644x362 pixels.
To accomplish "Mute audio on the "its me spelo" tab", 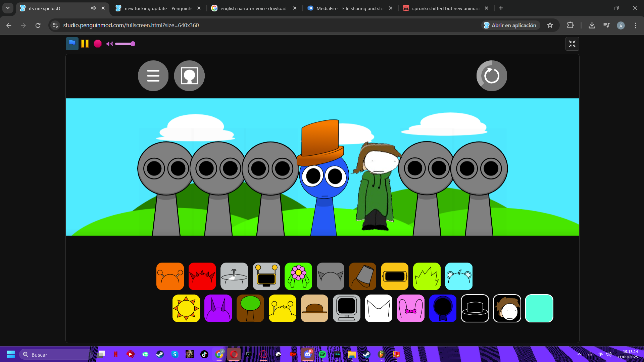I will (93, 8).
